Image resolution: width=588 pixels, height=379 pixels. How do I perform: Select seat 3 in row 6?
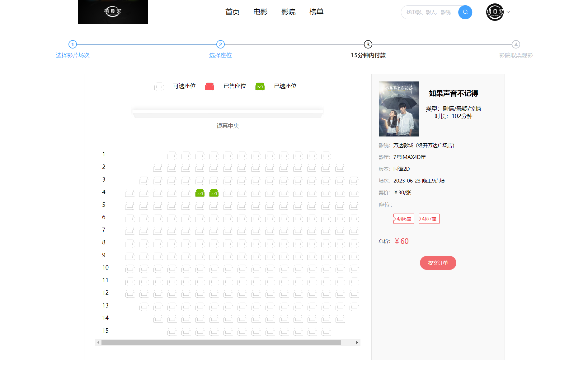[x=158, y=218]
